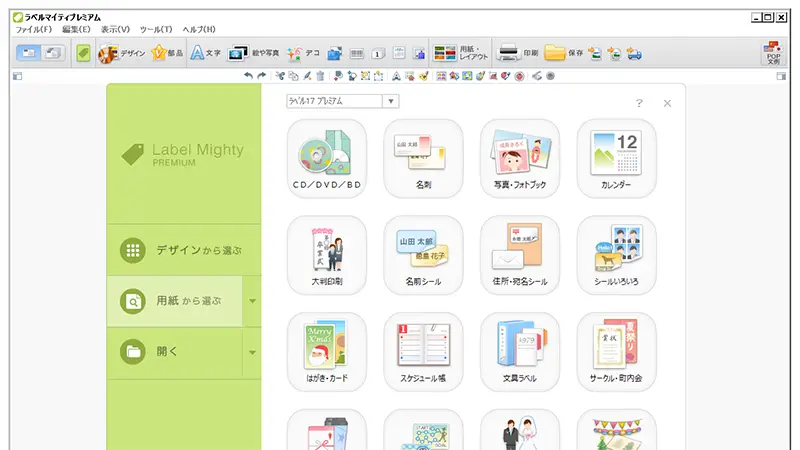
Task: Click the trash can Delete icon
Action: tap(320, 76)
